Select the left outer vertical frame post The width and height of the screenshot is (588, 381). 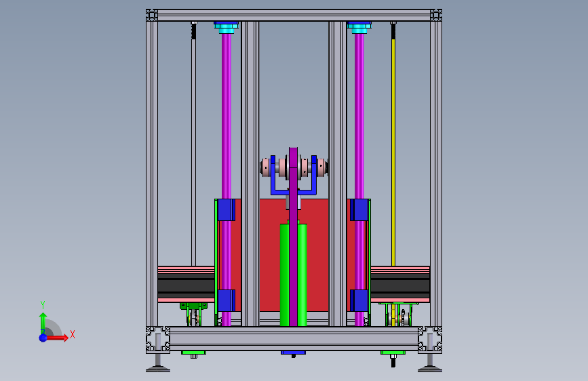tap(152, 174)
